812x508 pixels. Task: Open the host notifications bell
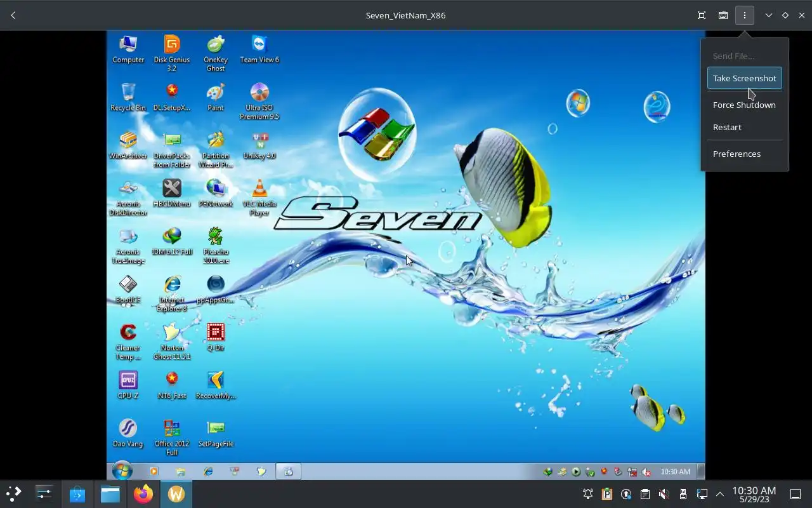[x=588, y=494]
